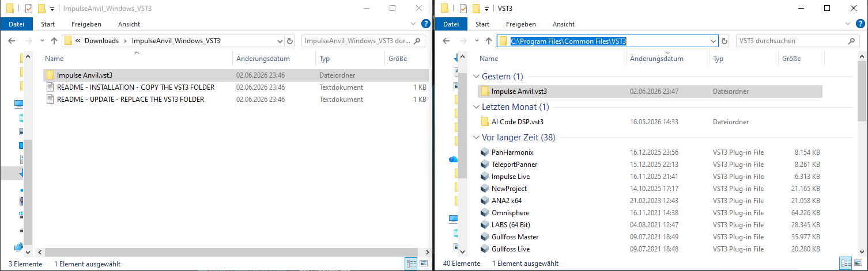Switch to details view in VST3 window

click(845, 264)
